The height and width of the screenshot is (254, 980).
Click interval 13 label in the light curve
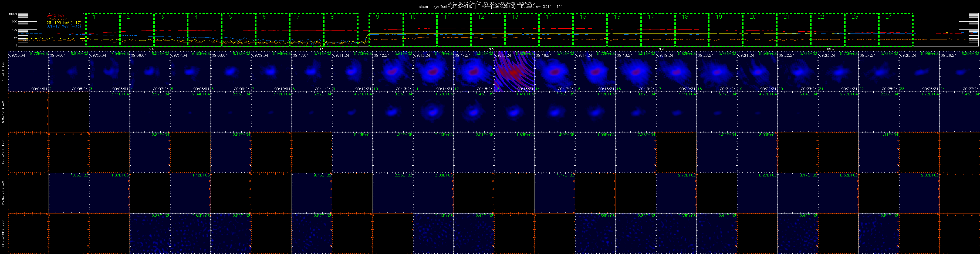[515, 17]
